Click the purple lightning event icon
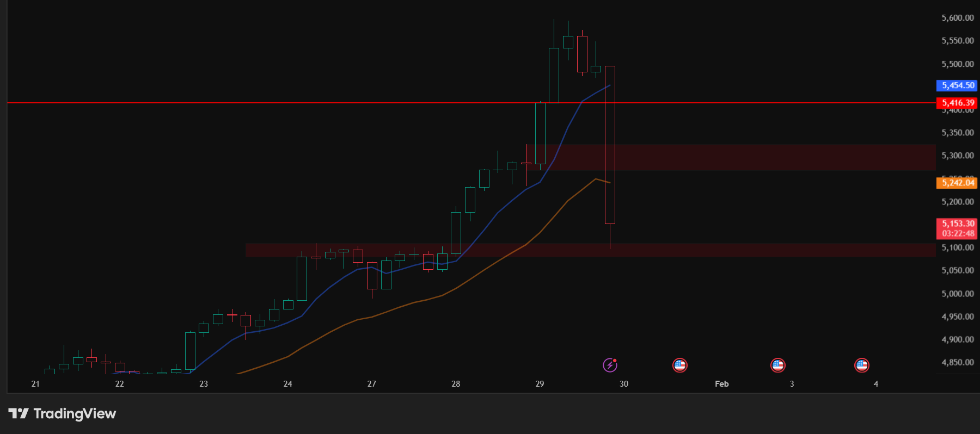Screen dimensions: 980x434 [x=610, y=365]
